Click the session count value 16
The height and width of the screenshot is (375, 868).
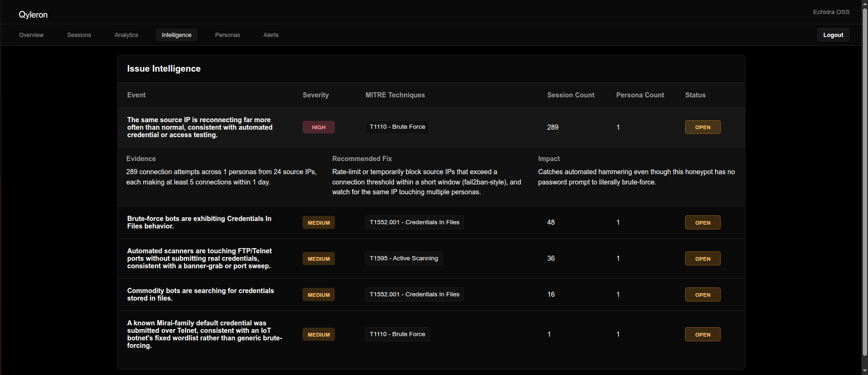[x=551, y=294]
